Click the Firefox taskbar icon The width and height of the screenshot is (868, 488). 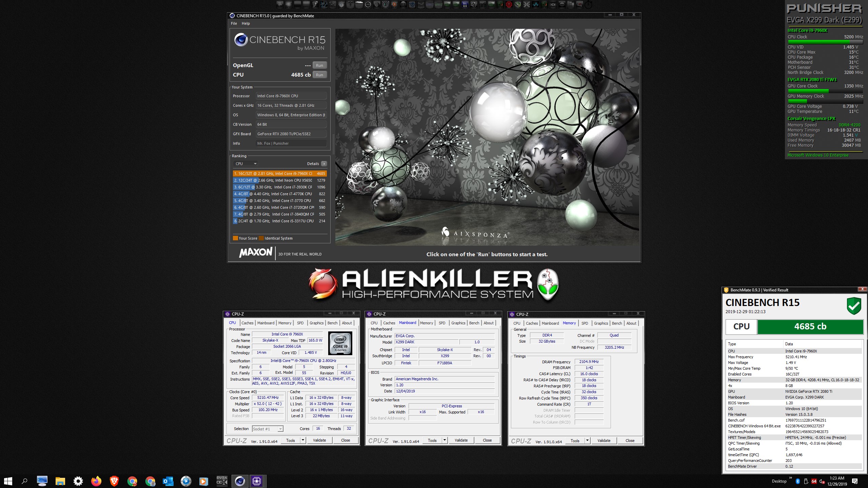point(96,481)
